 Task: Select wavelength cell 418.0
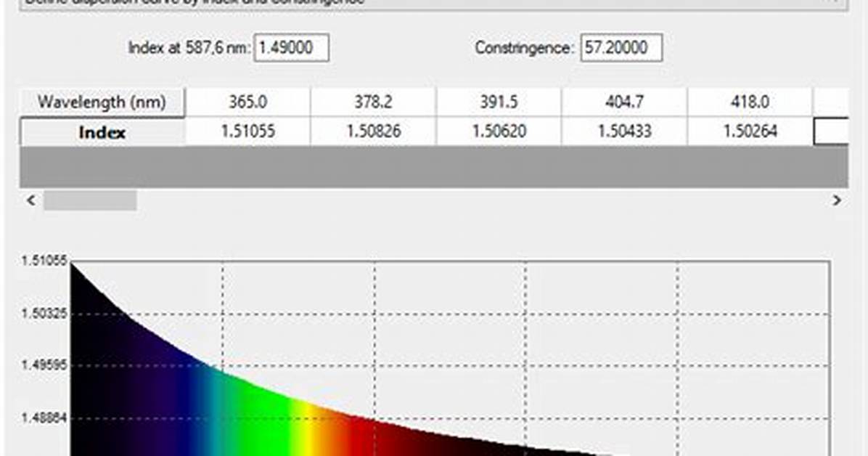coord(750,102)
